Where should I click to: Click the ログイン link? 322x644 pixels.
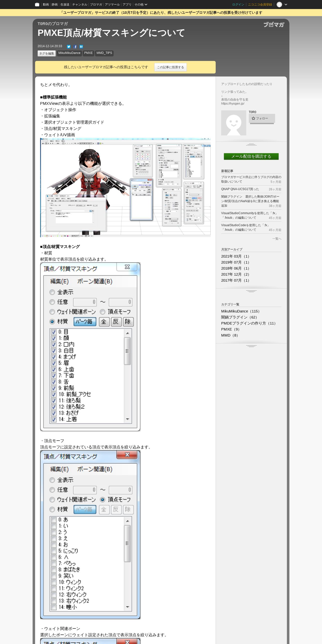click(x=238, y=5)
